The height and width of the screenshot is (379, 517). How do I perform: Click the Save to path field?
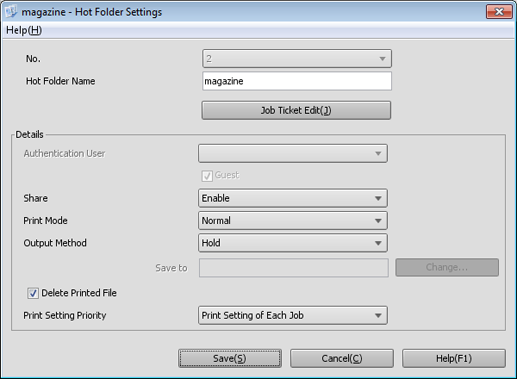[x=294, y=268]
